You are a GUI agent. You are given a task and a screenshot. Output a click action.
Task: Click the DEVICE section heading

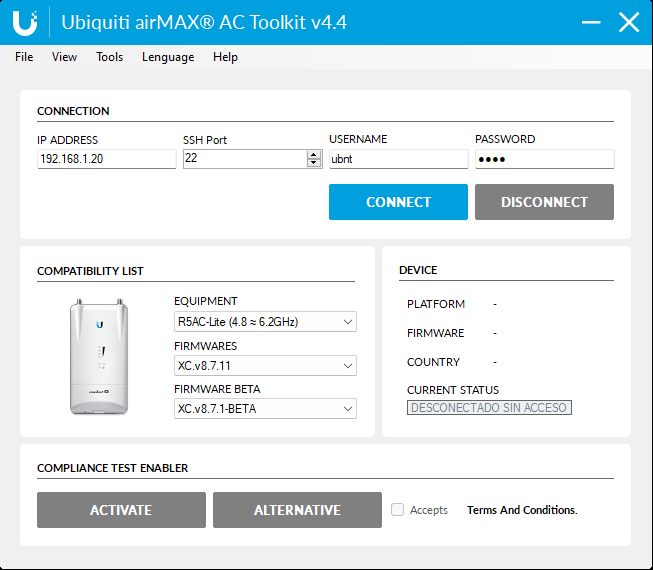418,270
